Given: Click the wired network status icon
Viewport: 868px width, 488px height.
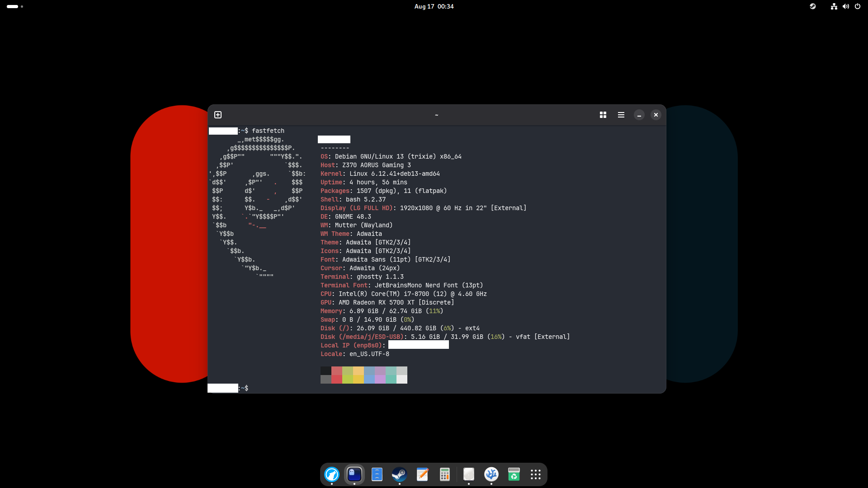Looking at the screenshot, I should click(x=834, y=6).
